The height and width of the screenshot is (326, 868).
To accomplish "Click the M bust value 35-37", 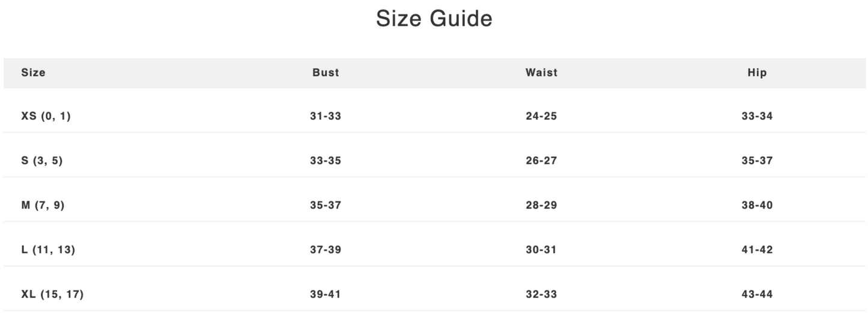I will tap(326, 205).
